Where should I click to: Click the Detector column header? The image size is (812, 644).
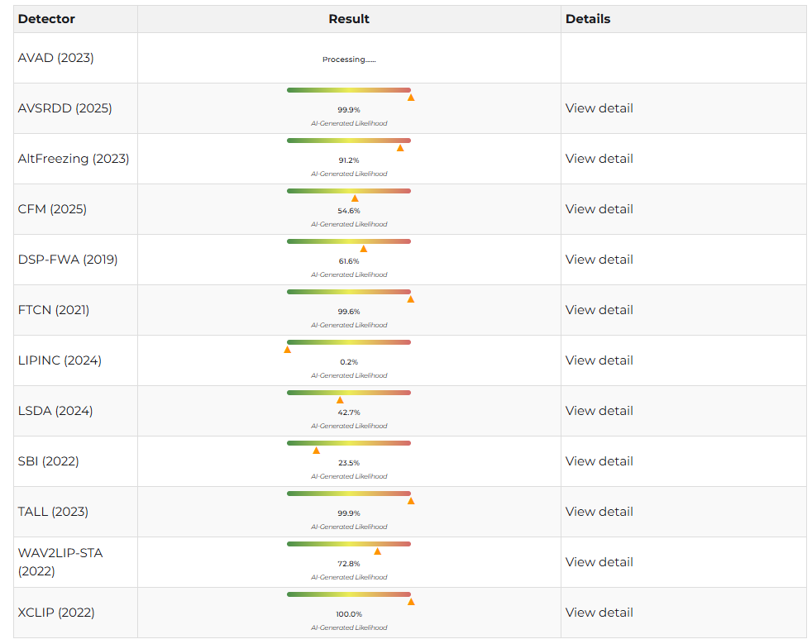(46, 19)
